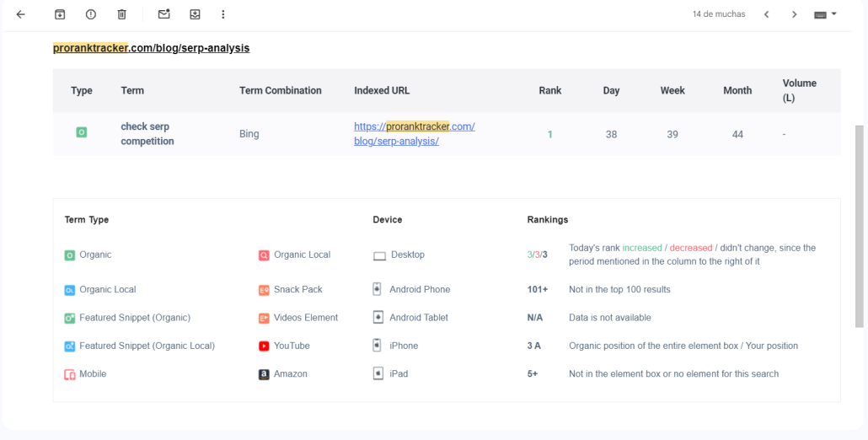
Task: Click the 'Term Type' legend heading
Action: click(x=86, y=220)
